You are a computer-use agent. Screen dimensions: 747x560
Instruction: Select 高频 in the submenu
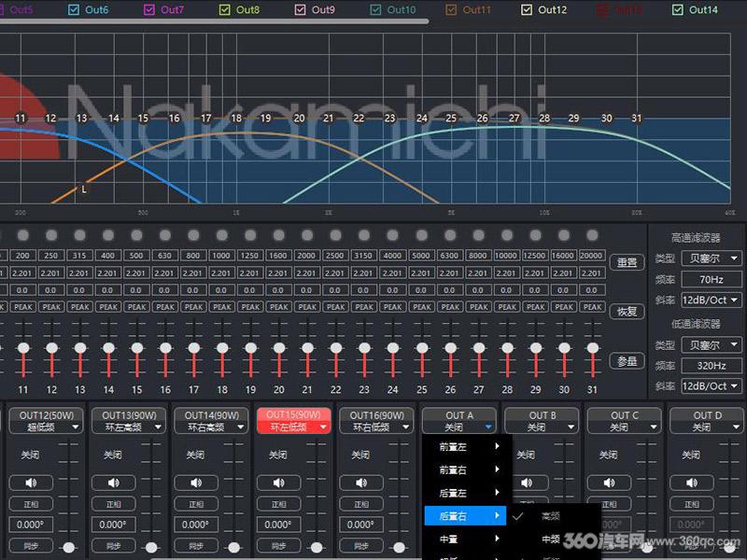click(x=551, y=516)
